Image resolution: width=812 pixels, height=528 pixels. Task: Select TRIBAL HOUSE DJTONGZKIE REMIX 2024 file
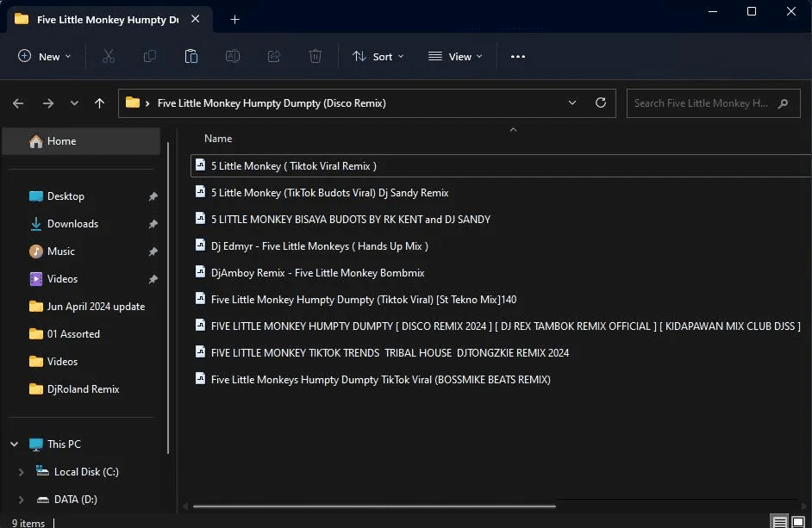point(390,353)
